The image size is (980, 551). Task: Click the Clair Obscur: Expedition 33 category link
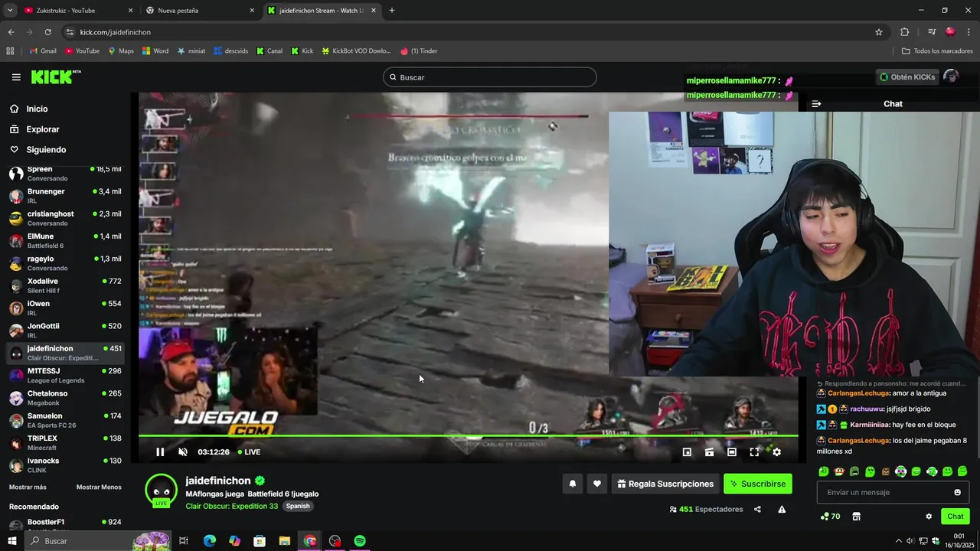232,506
